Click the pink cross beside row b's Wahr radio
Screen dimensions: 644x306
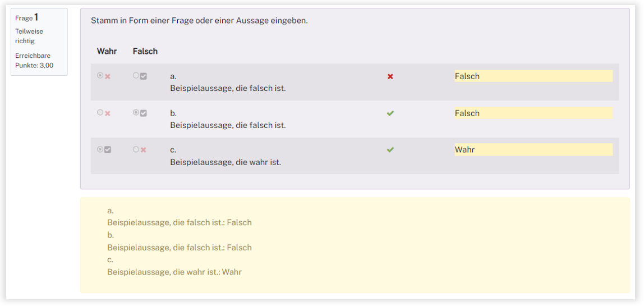(x=108, y=113)
